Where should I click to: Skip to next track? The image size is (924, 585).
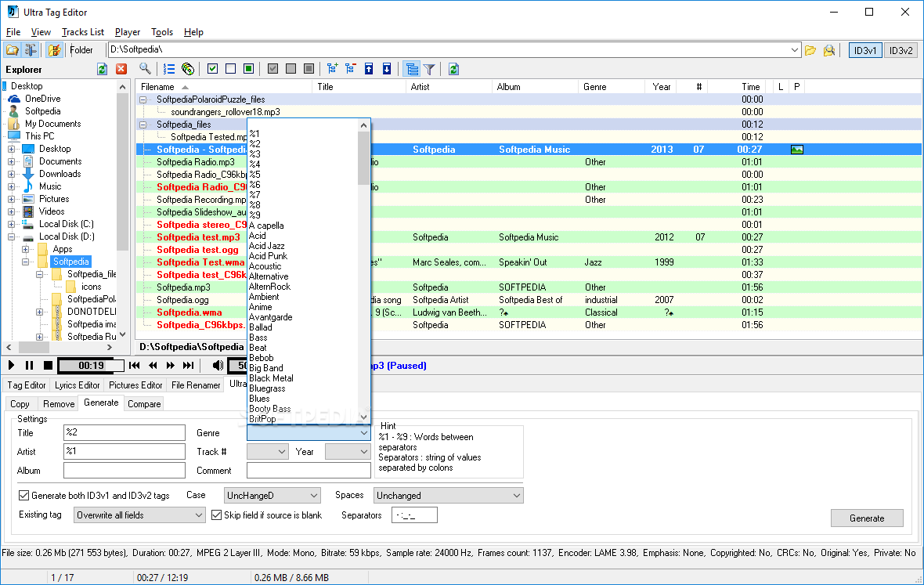[x=189, y=365]
